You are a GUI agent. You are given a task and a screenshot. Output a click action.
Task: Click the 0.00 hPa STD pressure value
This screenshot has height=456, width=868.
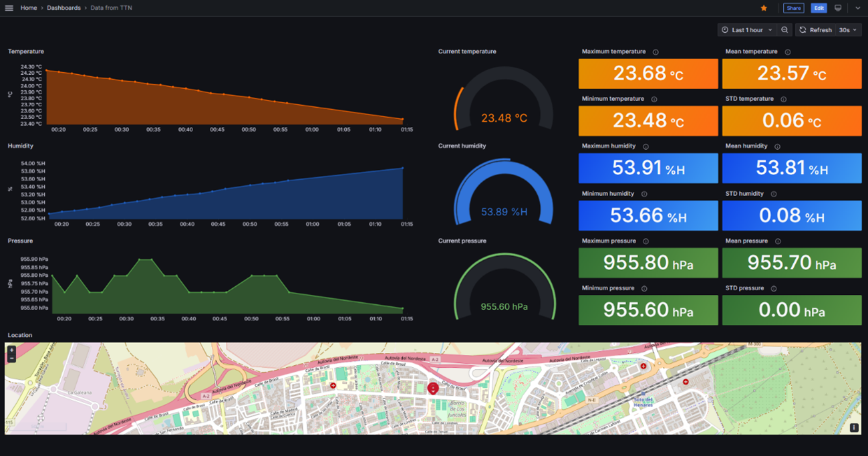pos(792,310)
